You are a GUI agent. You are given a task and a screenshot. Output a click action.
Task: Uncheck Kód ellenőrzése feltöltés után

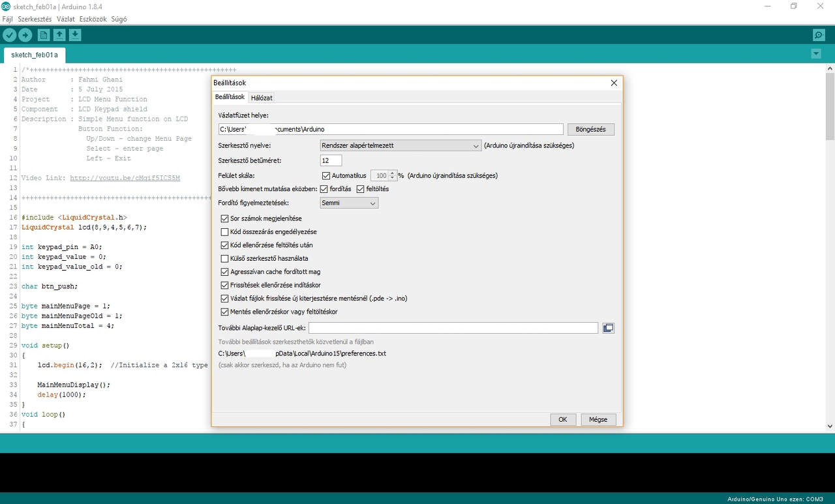point(225,245)
